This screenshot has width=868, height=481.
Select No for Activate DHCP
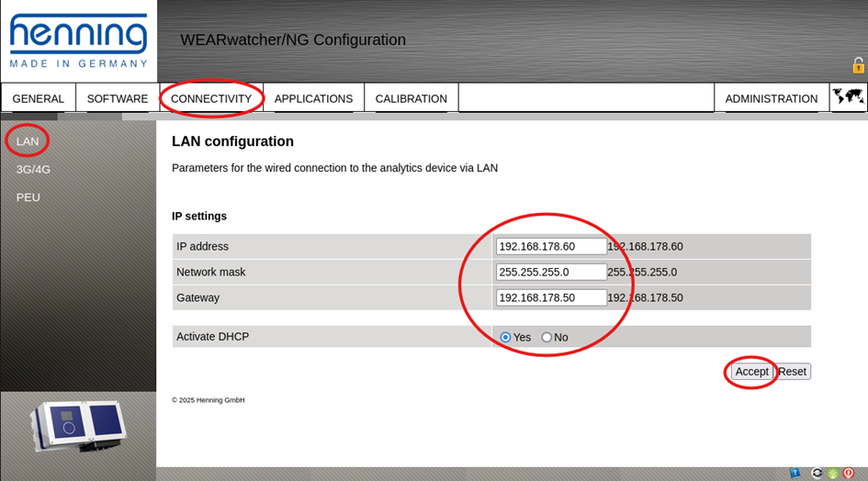pos(547,337)
